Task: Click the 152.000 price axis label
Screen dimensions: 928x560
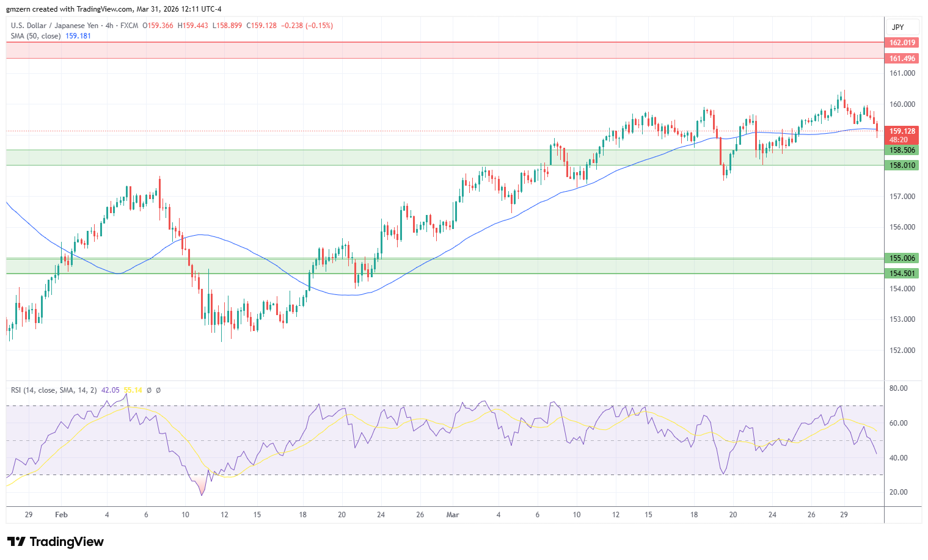Action: [902, 351]
